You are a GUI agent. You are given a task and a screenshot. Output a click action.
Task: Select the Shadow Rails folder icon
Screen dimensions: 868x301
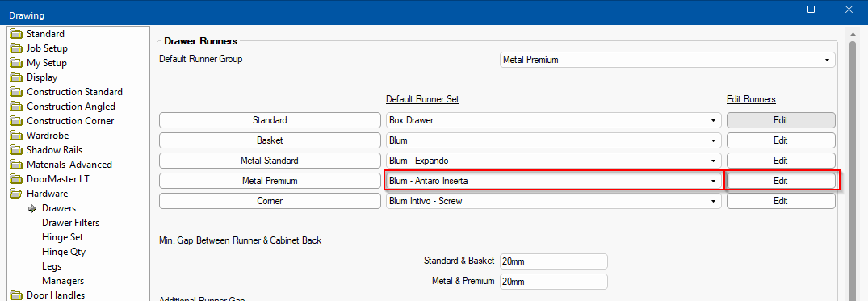click(x=17, y=150)
